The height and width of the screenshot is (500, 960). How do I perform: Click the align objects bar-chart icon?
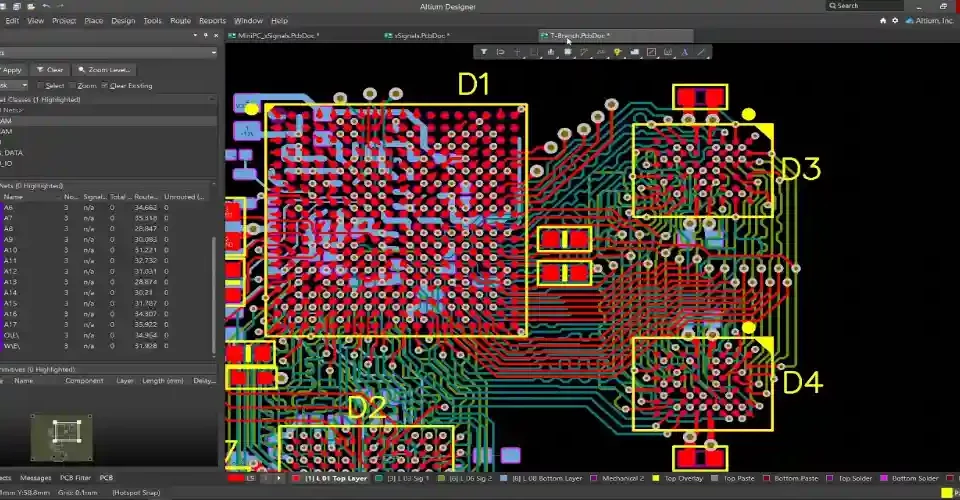tap(550, 52)
